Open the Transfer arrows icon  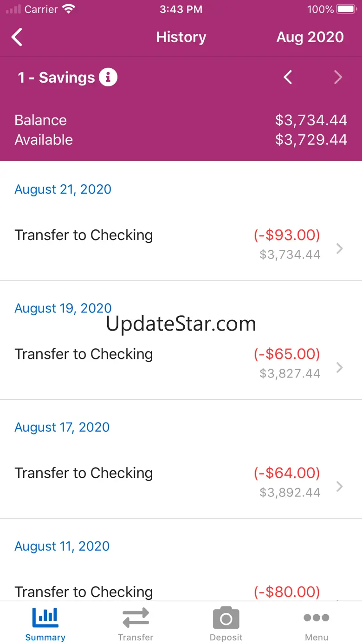(136, 618)
